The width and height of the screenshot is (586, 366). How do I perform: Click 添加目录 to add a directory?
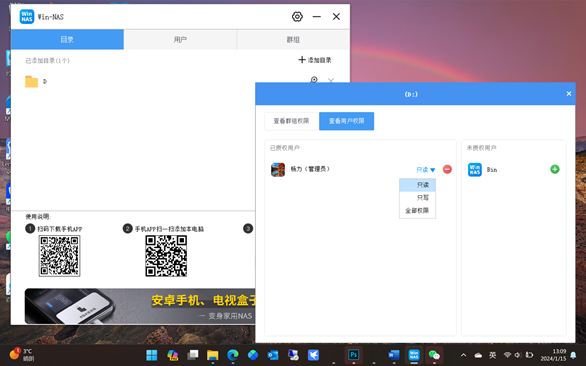[x=315, y=60]
